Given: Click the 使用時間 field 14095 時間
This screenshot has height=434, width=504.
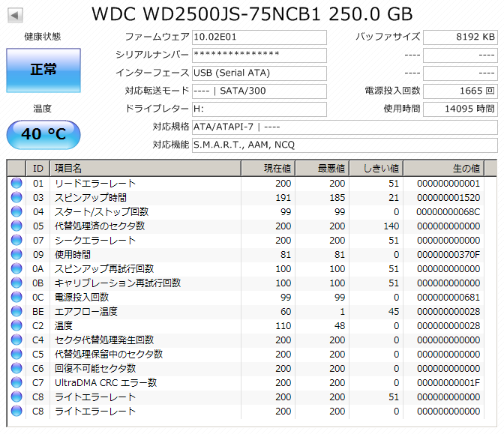Looking at the screenshot, I should tap(460, 109).
